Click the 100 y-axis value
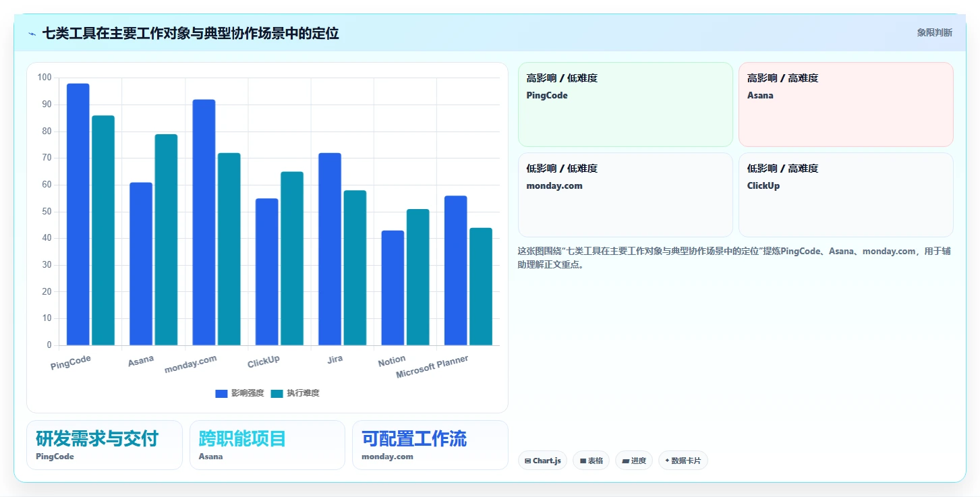 click(45, 78)
